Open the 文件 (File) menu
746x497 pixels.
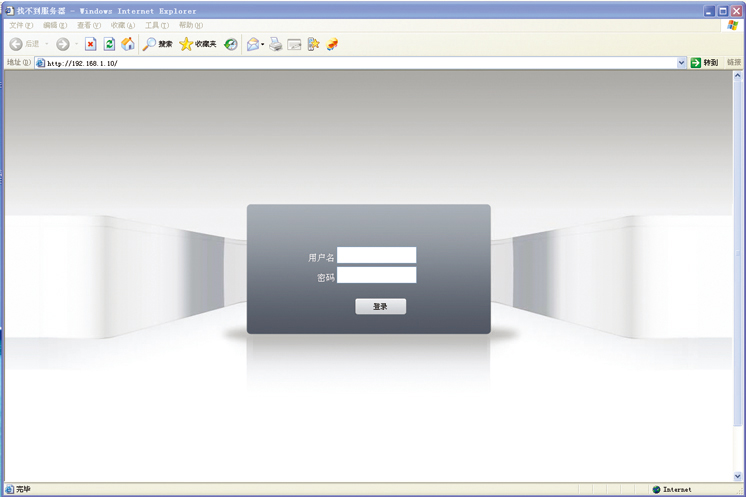[22, 25]
